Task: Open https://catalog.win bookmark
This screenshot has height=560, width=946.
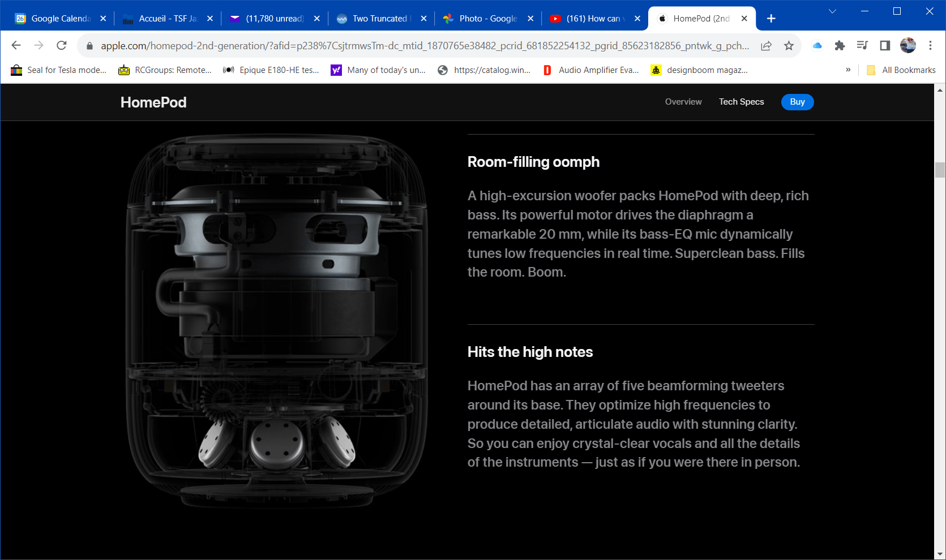Action: [485, 70]
